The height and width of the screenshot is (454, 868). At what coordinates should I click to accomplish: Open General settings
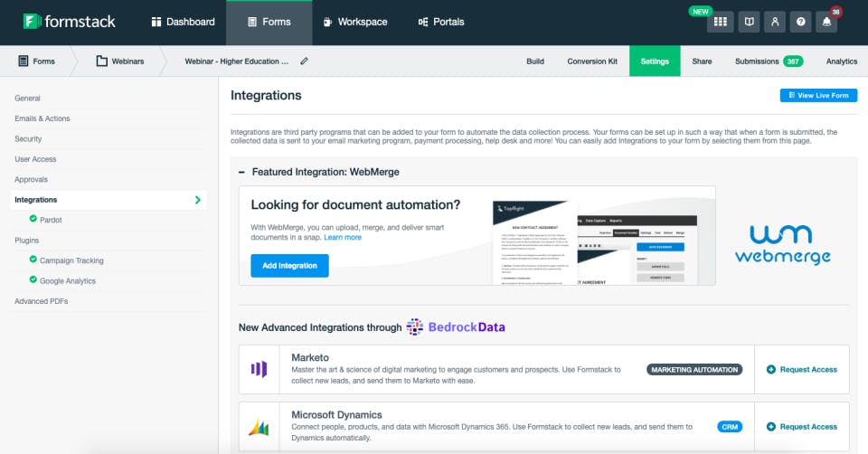tap(27, 98)
